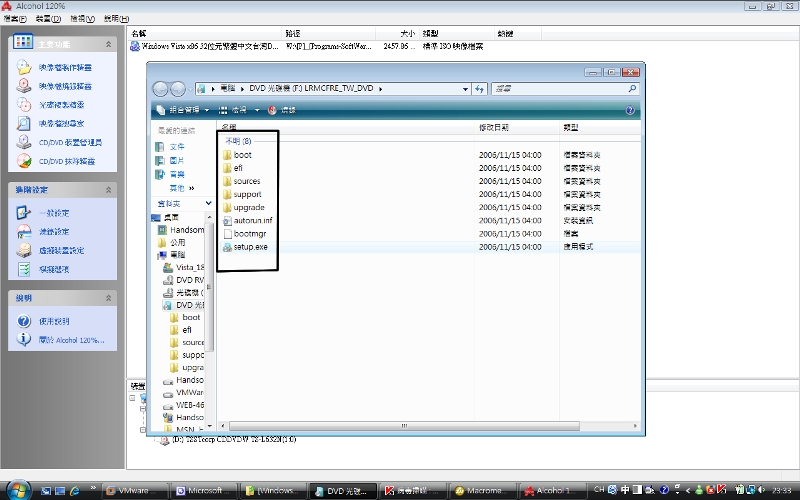Open the Help menu in Alcohol 120%
The height and width of the screenshot is (500, 800).
(116, 19)
